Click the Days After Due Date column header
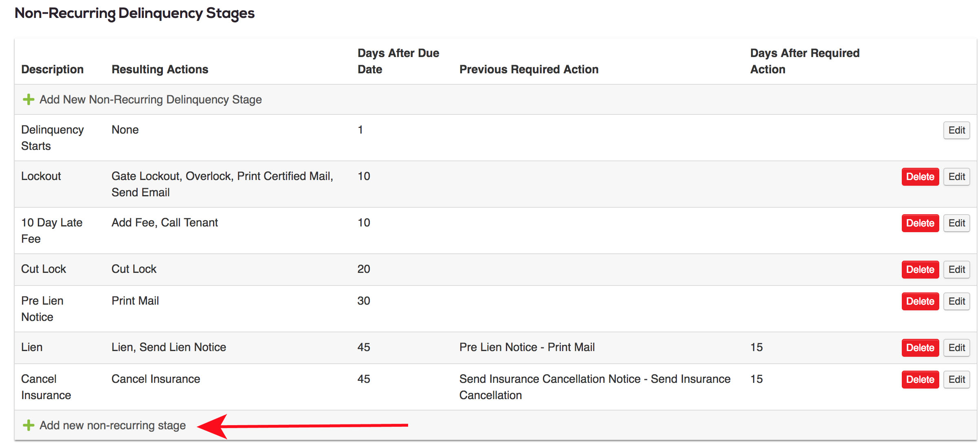 [398, 61]
